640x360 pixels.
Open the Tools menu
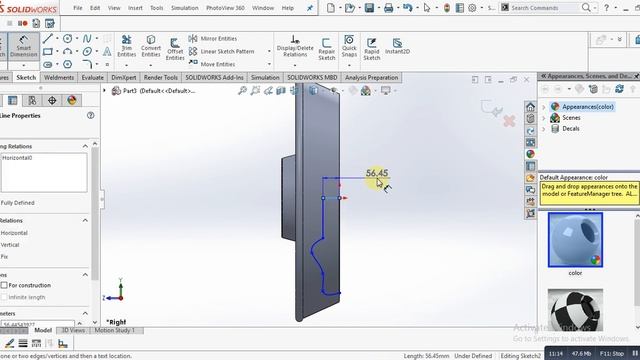[156, 8]
